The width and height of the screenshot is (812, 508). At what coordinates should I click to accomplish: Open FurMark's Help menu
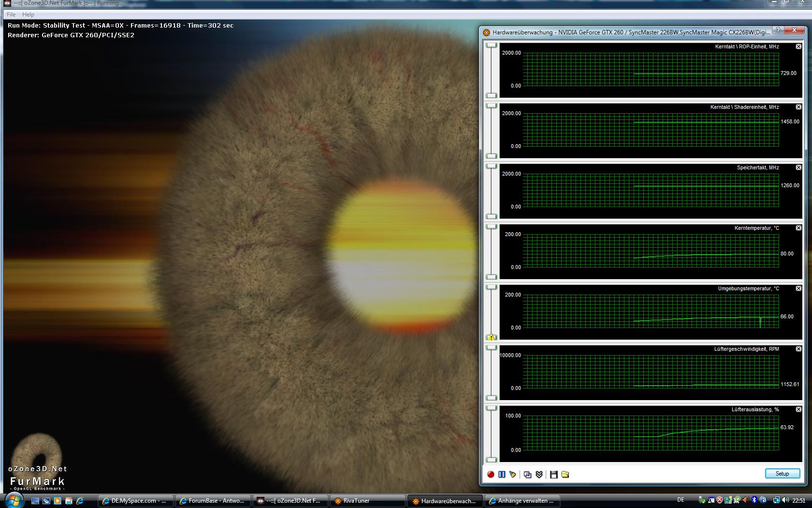(x=28, y=15)
